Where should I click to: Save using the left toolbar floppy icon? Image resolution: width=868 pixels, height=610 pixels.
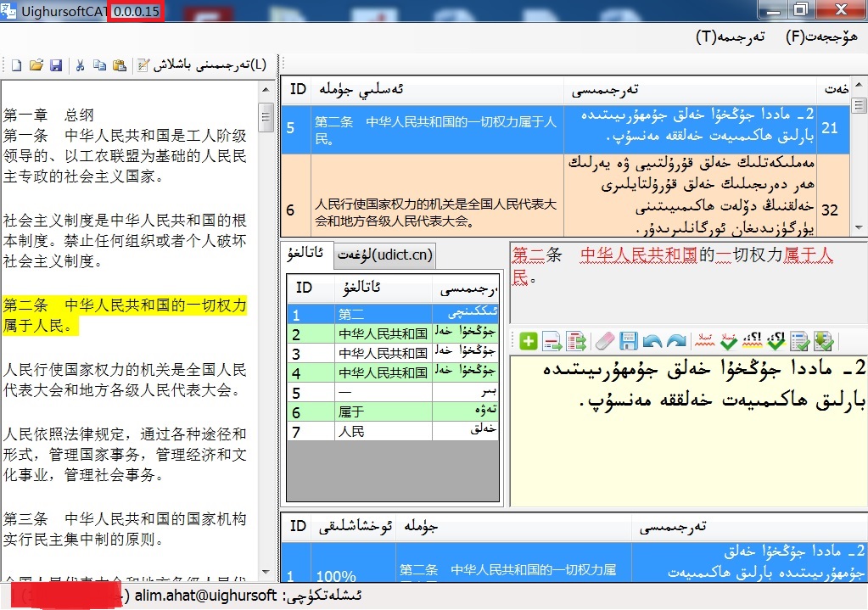point(56,65)
